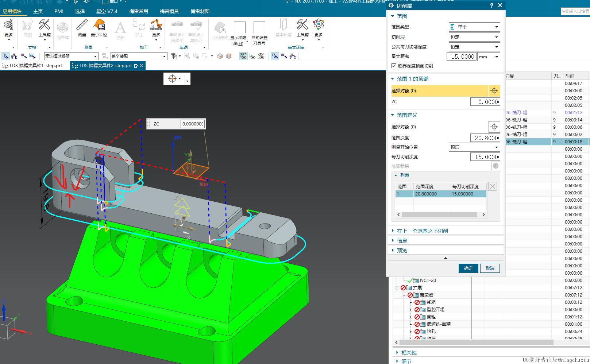The width and height of the screenshot is (590, 364).
Task: Click the 最小半径 minimum radius icon
Action: point(99,28)
